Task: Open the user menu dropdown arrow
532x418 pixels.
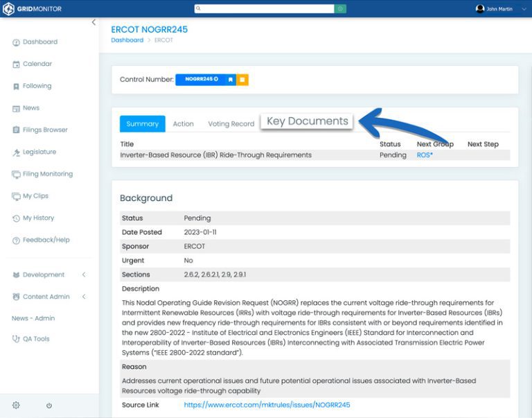Action: coord(524,9)
